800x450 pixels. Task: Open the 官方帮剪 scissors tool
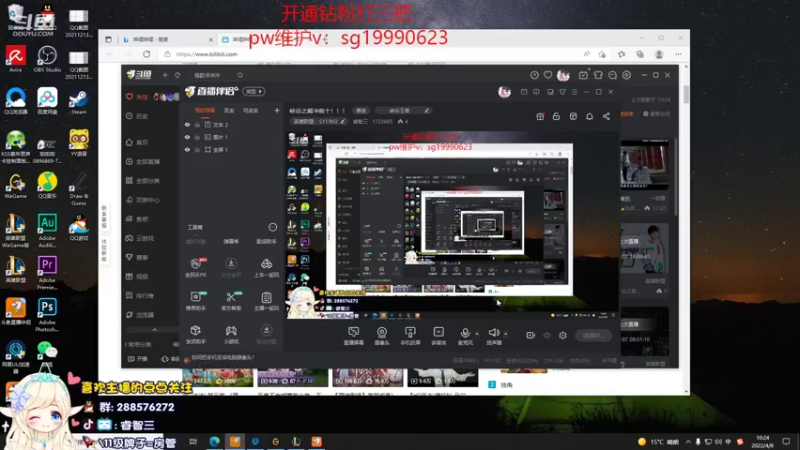(231, 301)
